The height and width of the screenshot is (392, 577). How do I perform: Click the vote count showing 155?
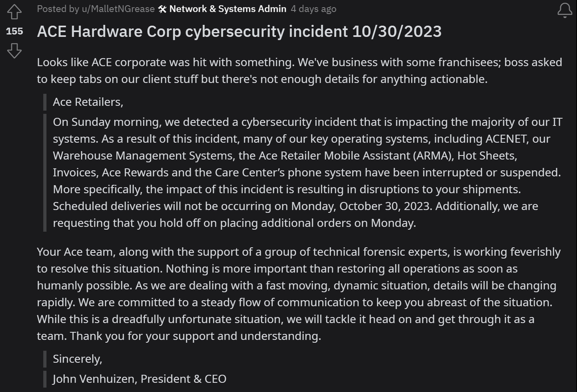coord(14,31)
